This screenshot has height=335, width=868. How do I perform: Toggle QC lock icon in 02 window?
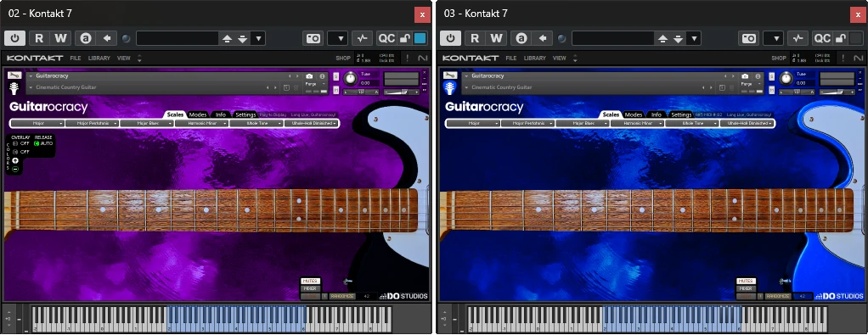[x=405, y=38]
